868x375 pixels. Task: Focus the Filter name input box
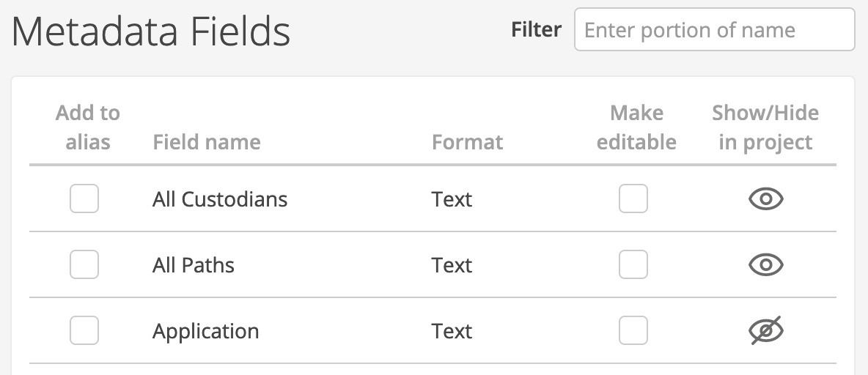[715, 29]
